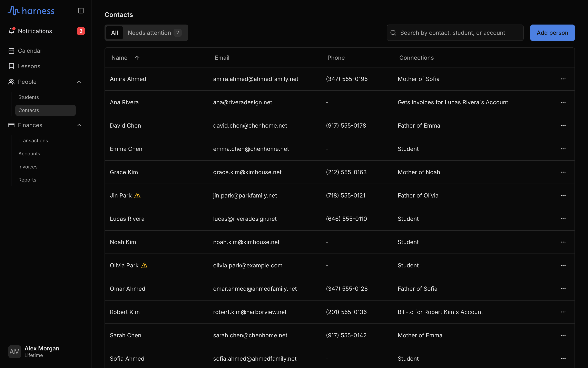Go to Students in sidebar
Viewport: 588px width, 368px height.
[29, 97]
